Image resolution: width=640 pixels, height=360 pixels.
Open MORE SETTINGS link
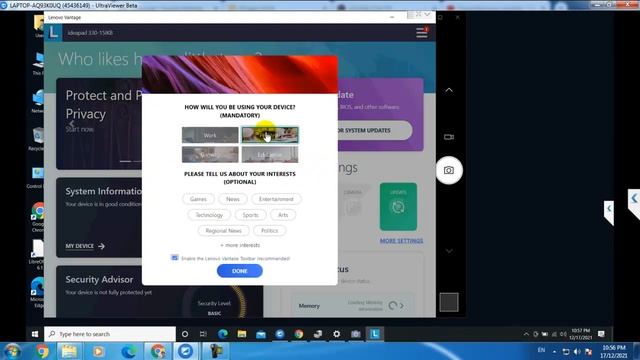click(x=401, y=241)
